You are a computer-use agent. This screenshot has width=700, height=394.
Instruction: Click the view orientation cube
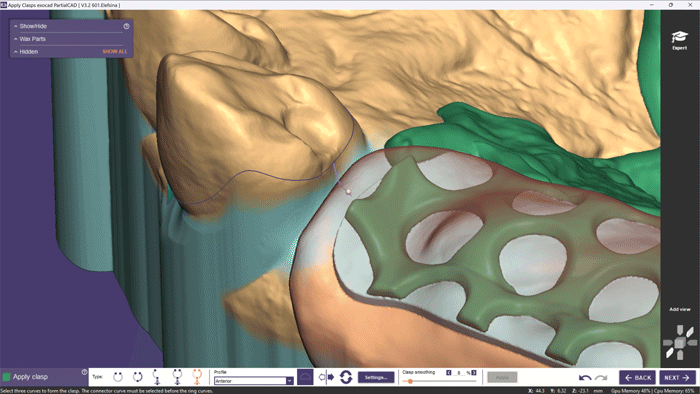[679, 343]
